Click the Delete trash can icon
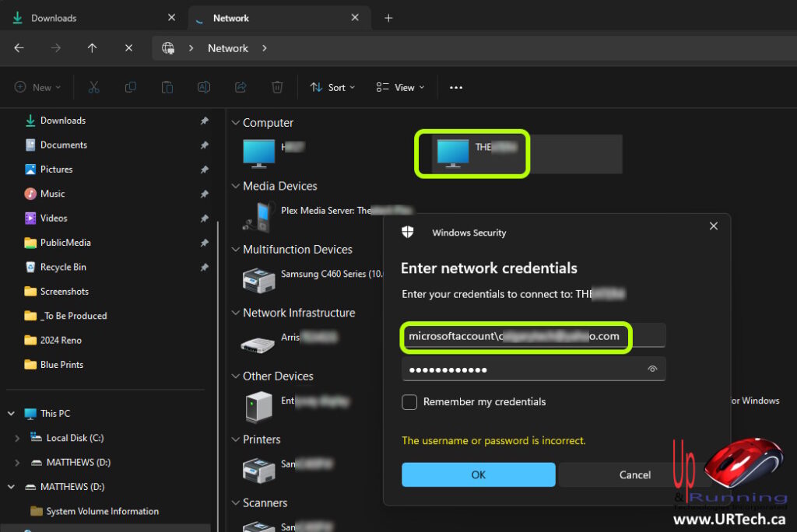 click(x=277, y=88)
